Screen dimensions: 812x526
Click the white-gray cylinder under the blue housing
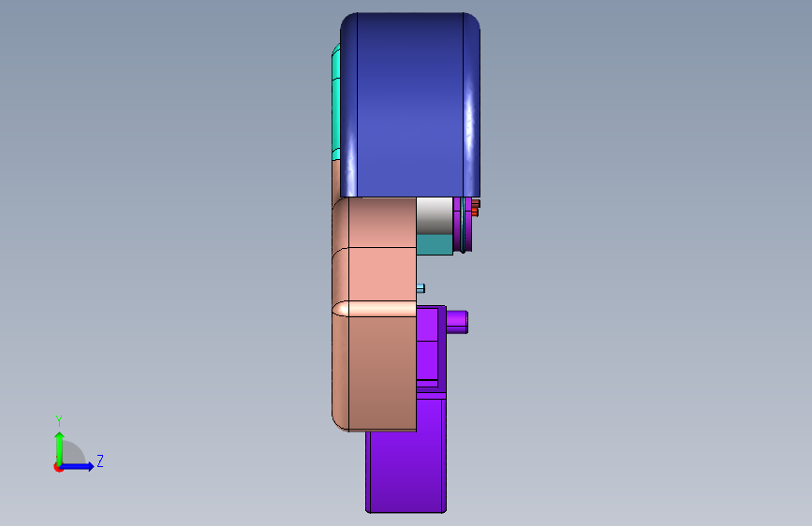pos(435,215)
